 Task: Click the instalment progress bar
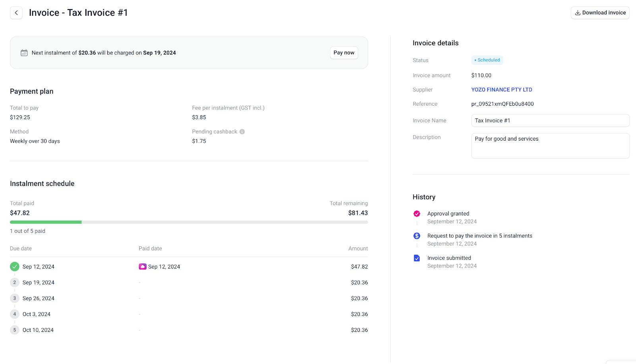[x=189, y=222]
